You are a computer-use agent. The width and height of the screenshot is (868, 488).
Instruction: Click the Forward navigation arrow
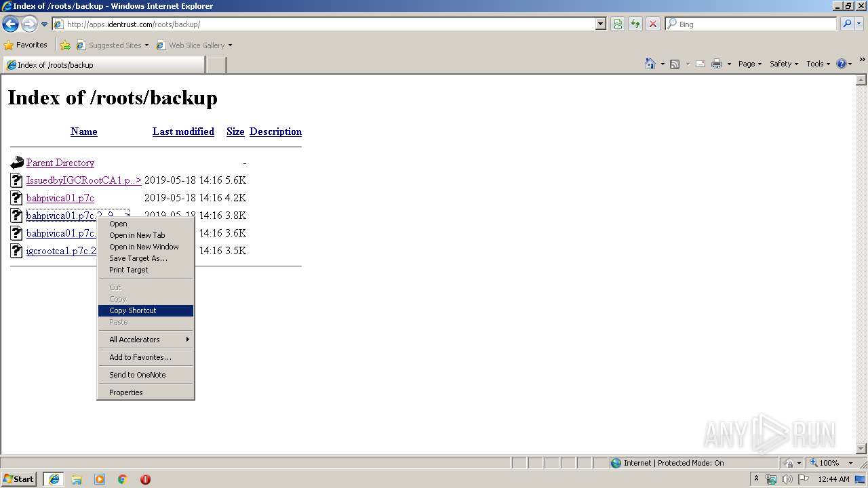pyautogui.click(x=29, y=24)
